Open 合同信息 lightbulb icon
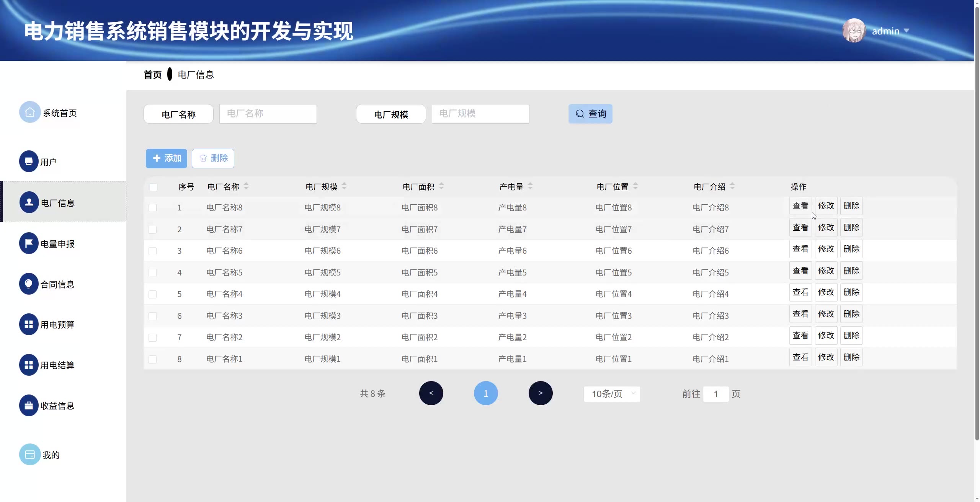The image size is (980, 502). pyautogui.click(x=29, y=284)
